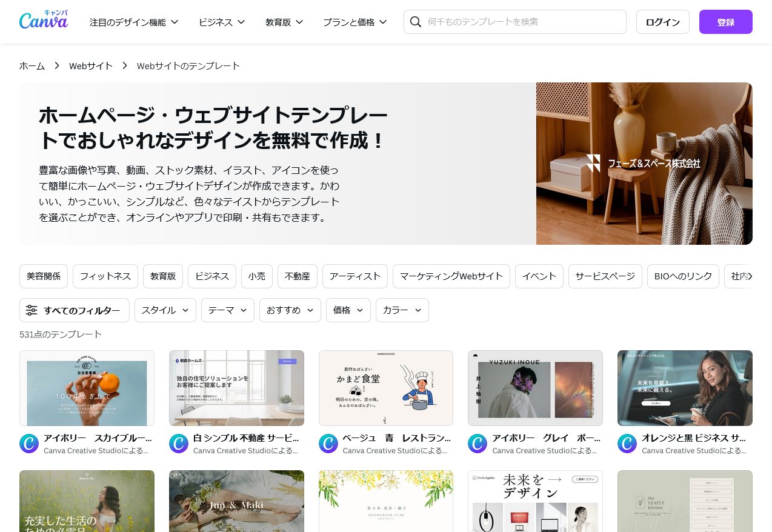Click the ログイン button
The image size is (772, 532).
point(663,22)
